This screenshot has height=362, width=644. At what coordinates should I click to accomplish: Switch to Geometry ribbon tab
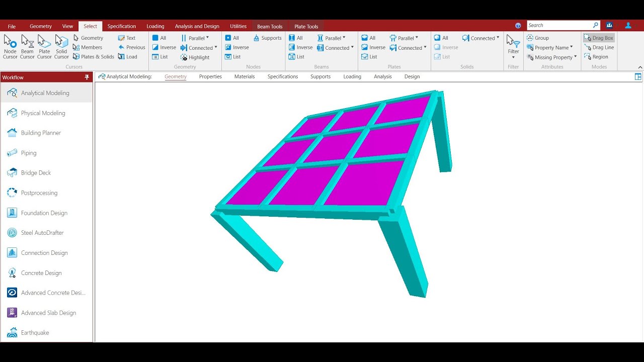(x=41, y=26)
